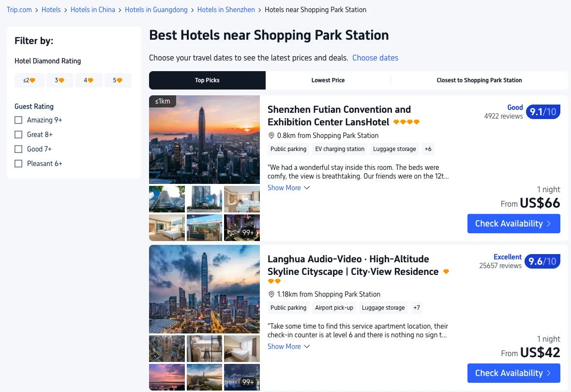Image resolution: width=571 pixels, height=392 pixels.
Task: Check the Good 7+ guest rating box
Action: (x=18, y=149)
